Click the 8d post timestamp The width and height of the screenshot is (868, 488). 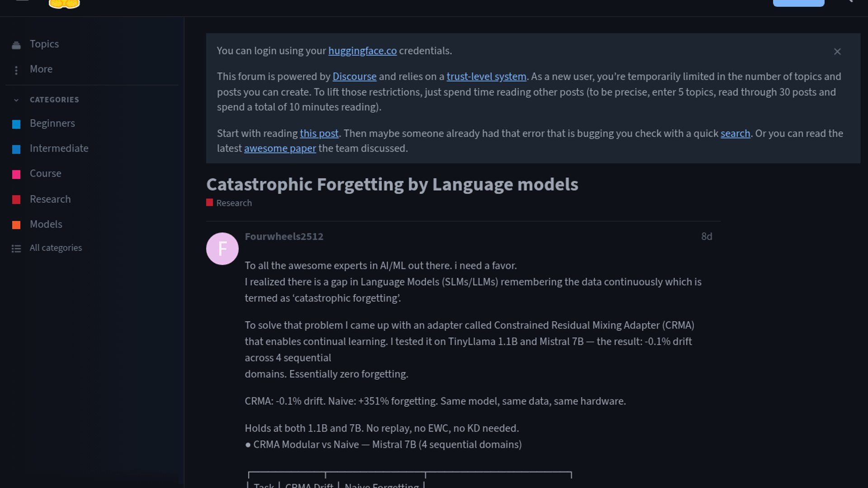[x=706, y=236]
